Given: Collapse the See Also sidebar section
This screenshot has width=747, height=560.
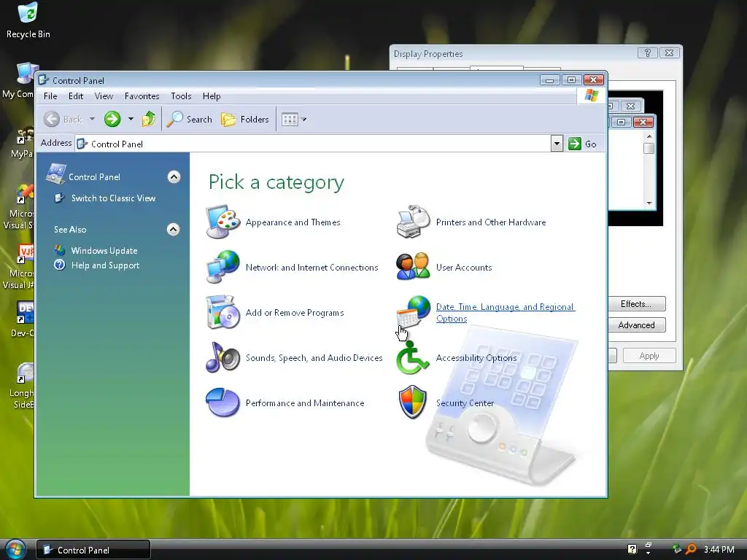Looking at the screenshot, I should coord(174,230).
